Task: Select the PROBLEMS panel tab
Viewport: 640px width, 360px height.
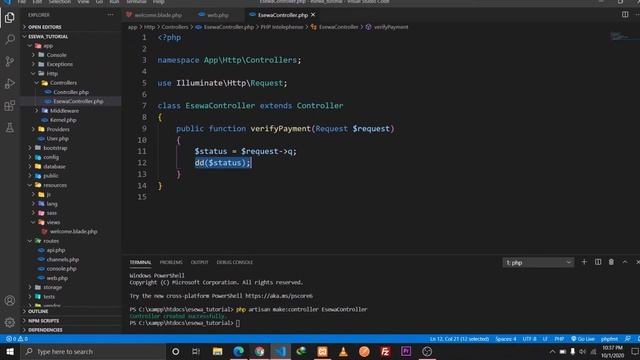Action: coord(171,262)
